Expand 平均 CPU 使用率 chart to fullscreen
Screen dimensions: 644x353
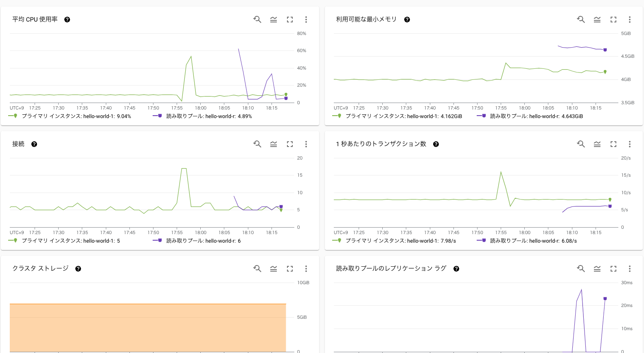[290, 19]
